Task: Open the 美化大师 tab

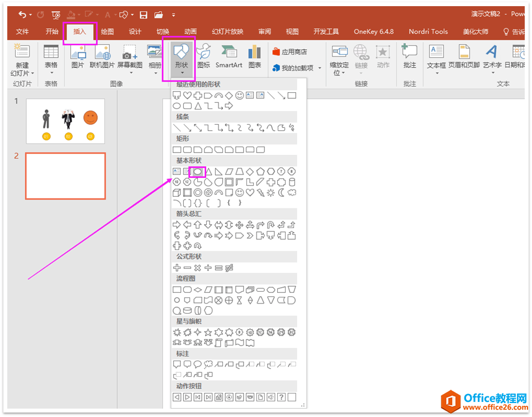Action: 476,31
